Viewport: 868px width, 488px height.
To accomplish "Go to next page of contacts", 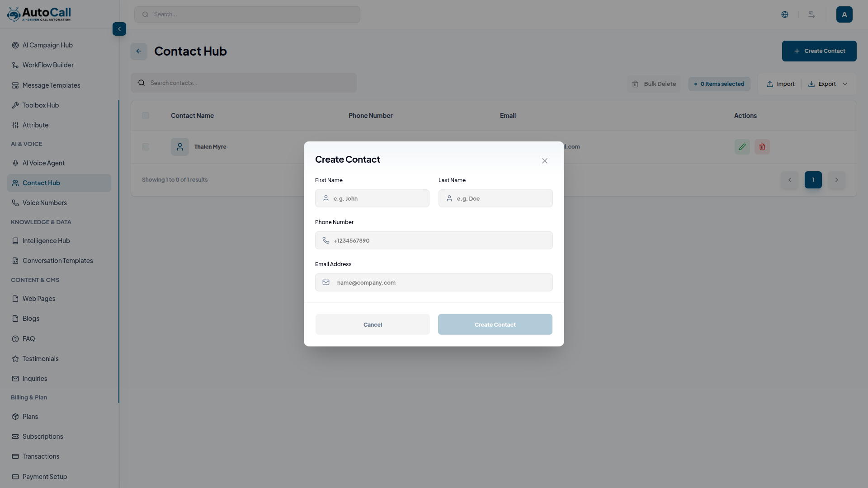I will [x=837, y=180].
